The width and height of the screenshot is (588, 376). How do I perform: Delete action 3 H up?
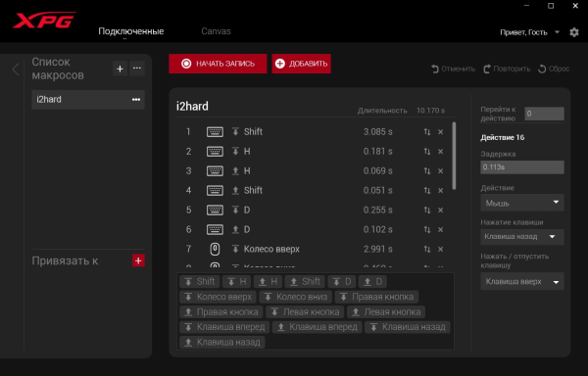coord(441,170)
